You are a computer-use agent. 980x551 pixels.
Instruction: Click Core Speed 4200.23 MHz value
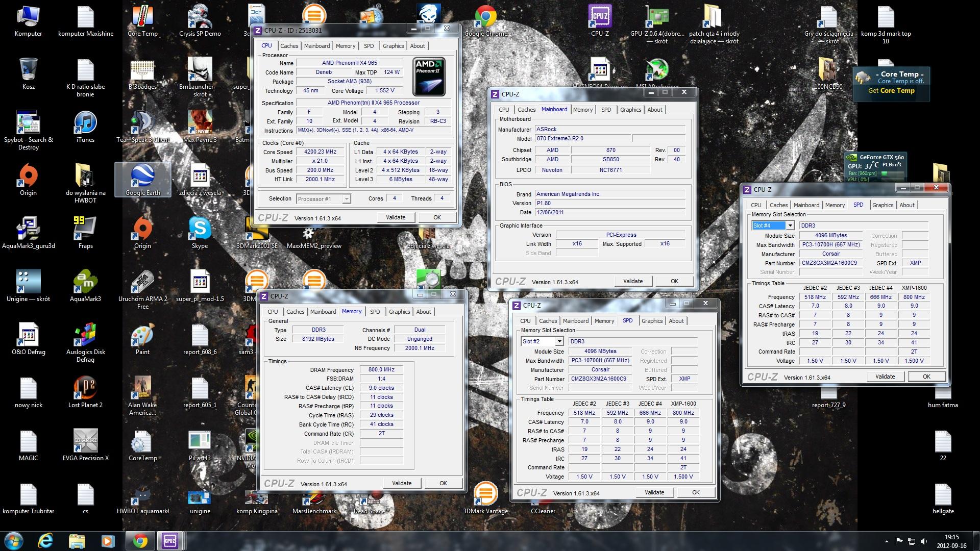tap(320, 152)
